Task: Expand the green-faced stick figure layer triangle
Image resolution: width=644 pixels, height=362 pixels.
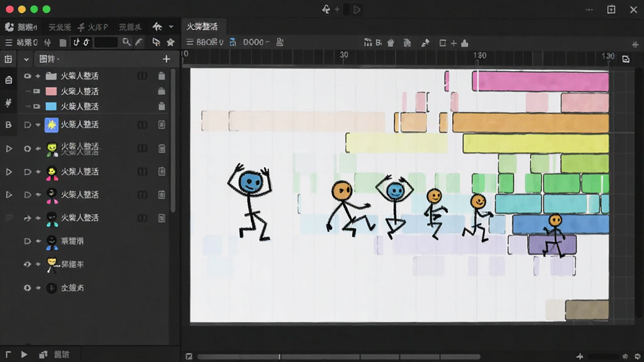Action: (9, 148)
